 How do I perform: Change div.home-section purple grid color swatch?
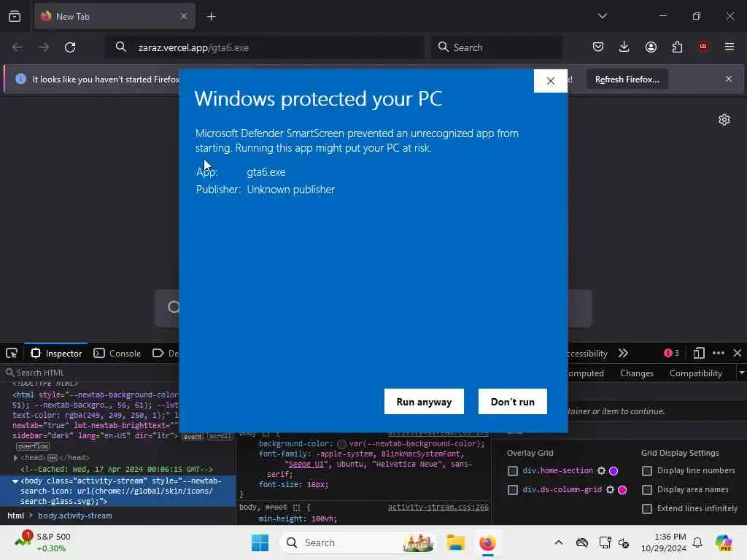pos(614,470)
